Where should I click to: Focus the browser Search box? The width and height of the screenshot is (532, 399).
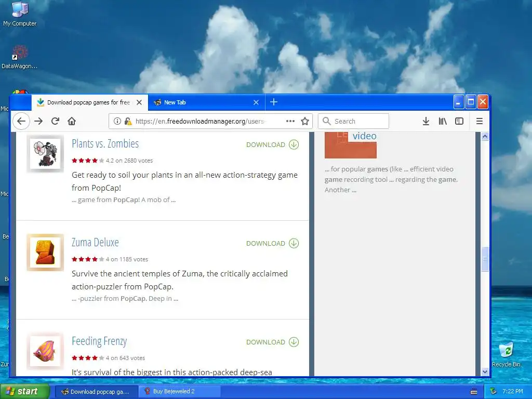(x=353, y=121)
